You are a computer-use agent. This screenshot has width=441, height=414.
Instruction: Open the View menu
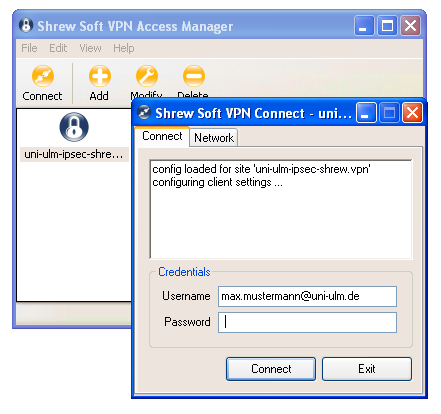(90, 48)
